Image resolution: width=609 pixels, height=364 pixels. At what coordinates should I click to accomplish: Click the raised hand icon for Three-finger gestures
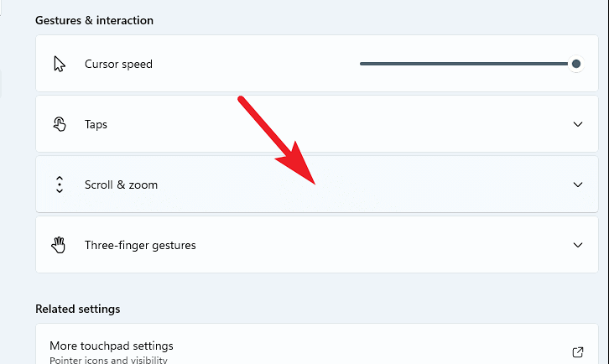[x=59, y=245]
